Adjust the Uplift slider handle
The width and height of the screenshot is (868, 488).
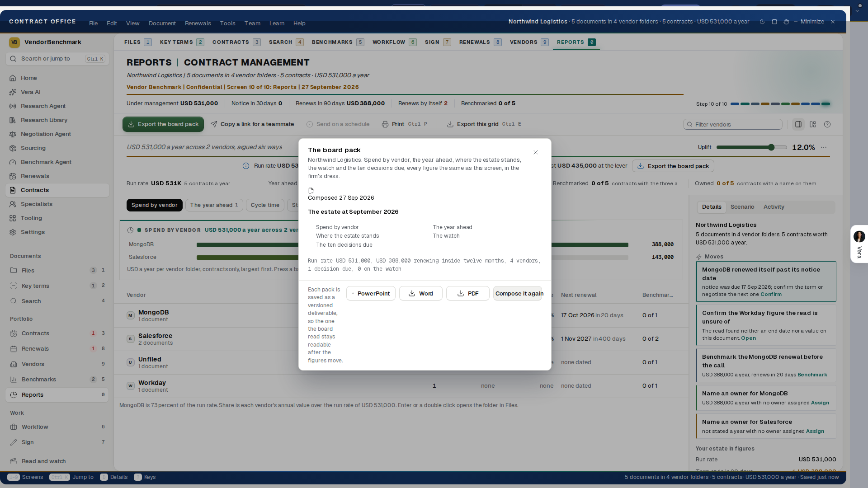coord(771,147)
